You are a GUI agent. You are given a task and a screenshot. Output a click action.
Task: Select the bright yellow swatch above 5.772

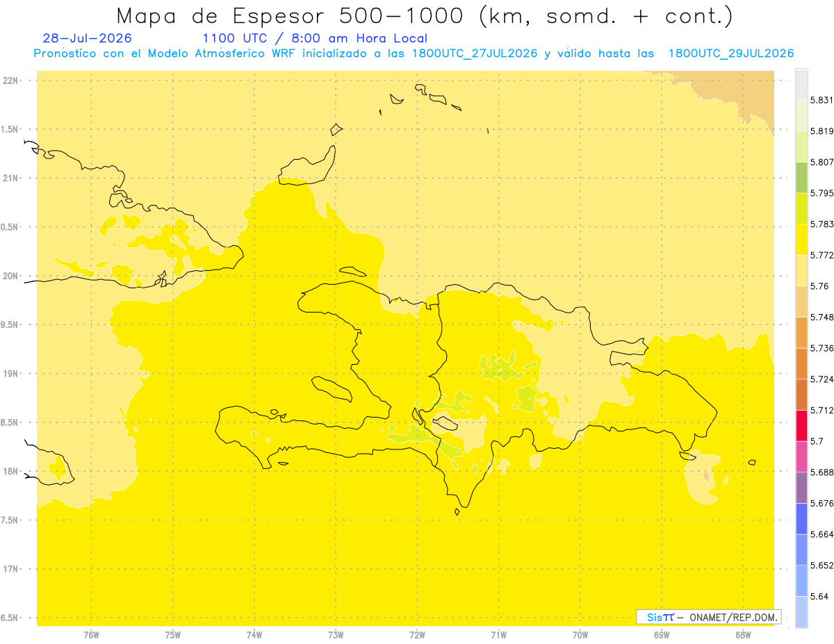tap(801, 240)
